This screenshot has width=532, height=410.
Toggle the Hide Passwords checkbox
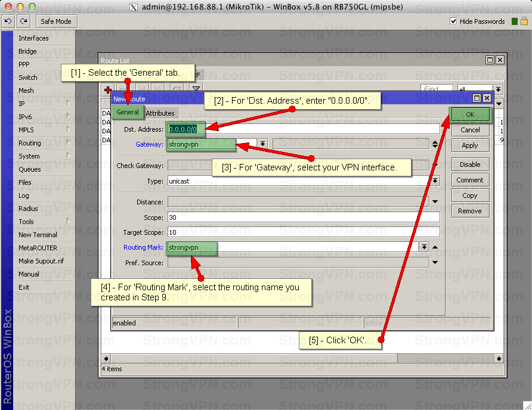click(x=453, y=21)
